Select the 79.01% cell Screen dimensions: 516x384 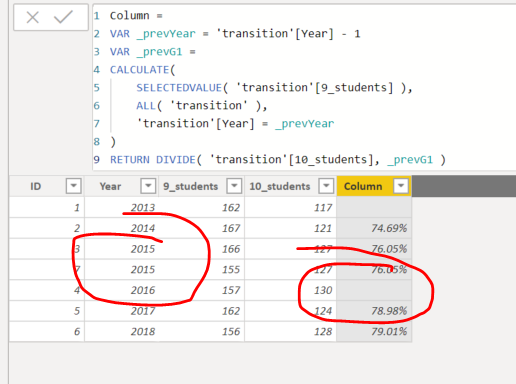point(374,331)
